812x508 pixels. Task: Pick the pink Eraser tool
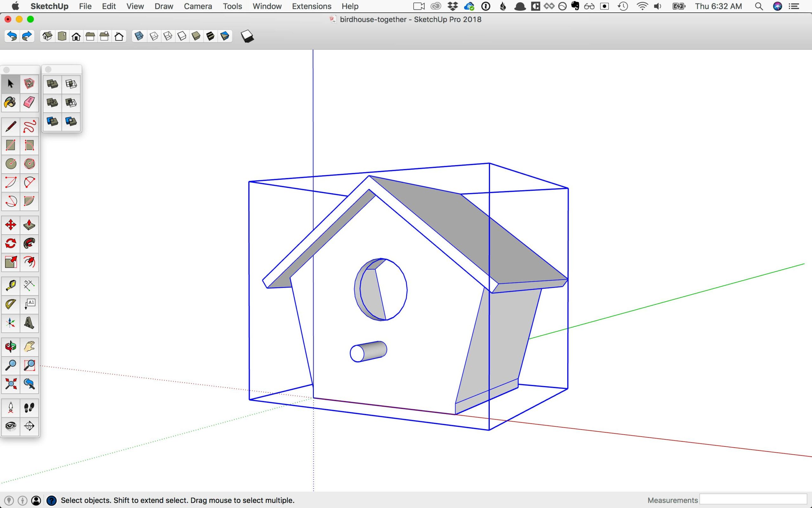point(29,102)
